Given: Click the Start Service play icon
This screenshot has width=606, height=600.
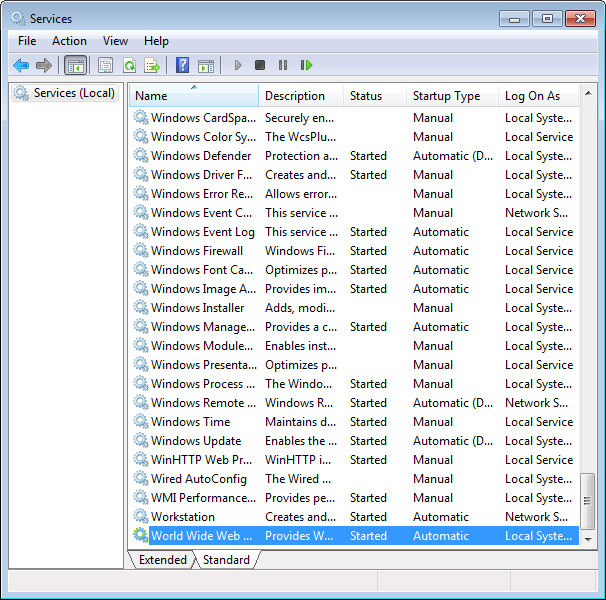Looking at the screenshot, I should point(238,65).
